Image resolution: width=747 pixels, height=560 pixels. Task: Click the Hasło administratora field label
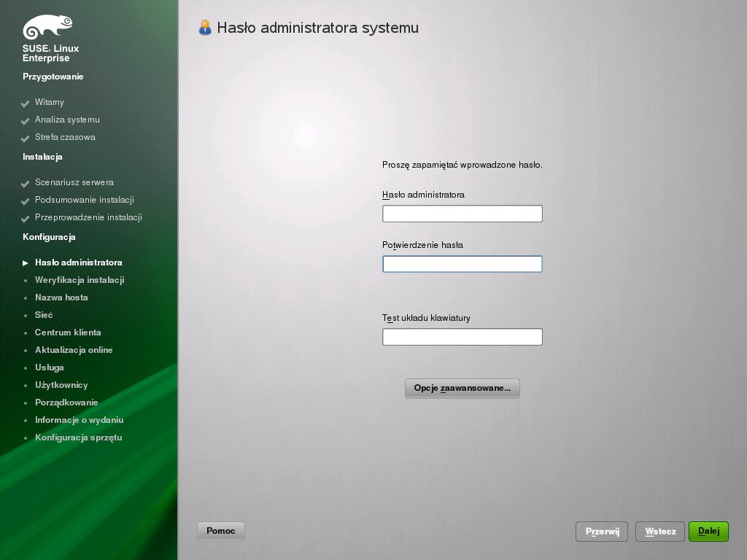[423, 194]
